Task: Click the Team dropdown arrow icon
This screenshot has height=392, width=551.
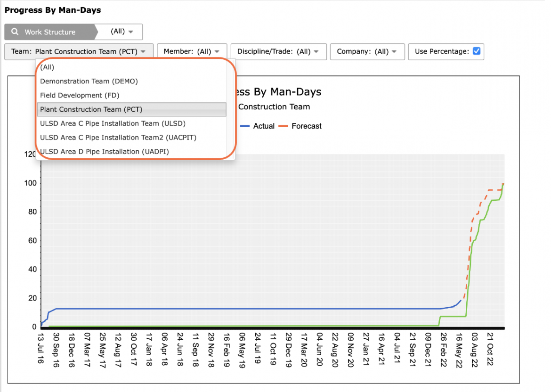Action: click(143, 51)
